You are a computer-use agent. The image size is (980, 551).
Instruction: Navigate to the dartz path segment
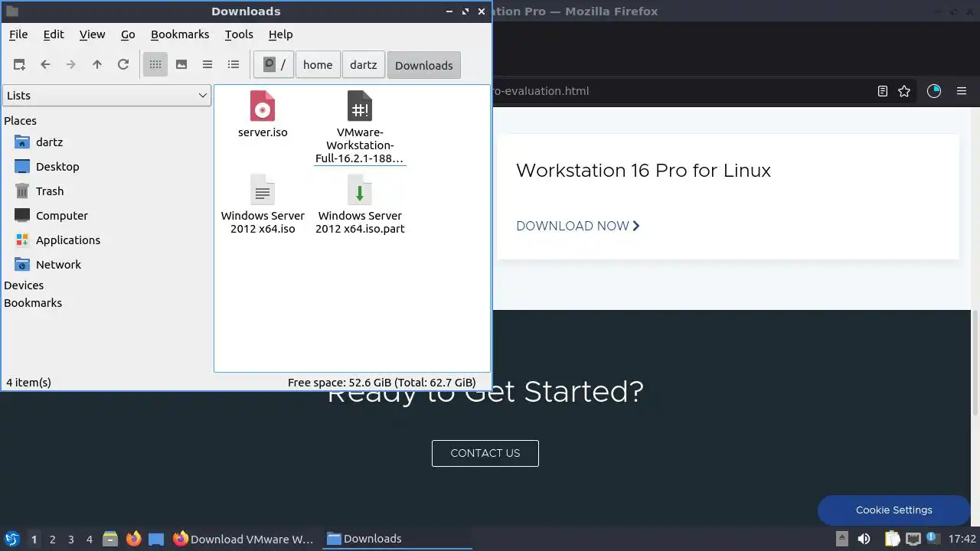tap(364, 65)
